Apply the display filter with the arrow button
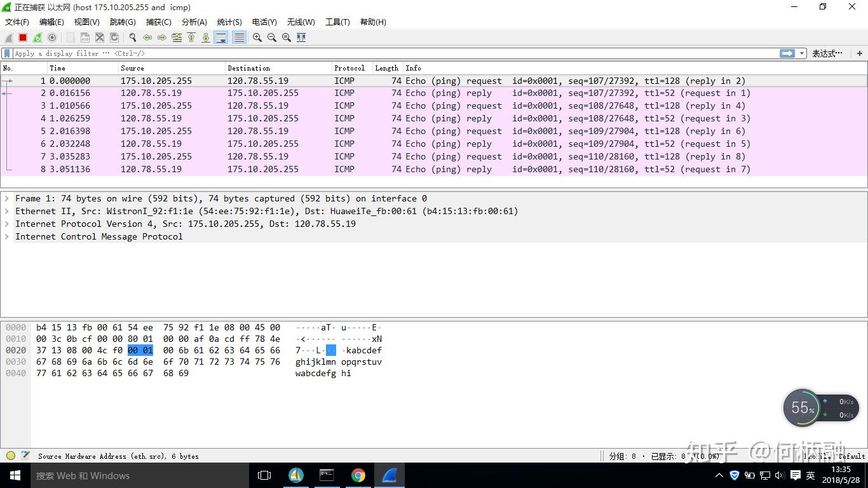This screenshot has width=868, height=488. coord(788,53)
